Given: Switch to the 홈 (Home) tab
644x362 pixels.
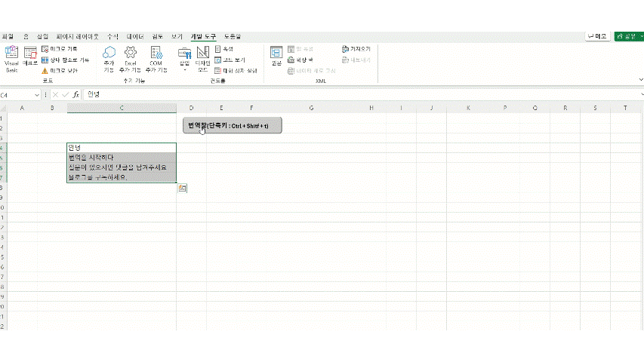Looking at the screenshot, I should 26,36.
